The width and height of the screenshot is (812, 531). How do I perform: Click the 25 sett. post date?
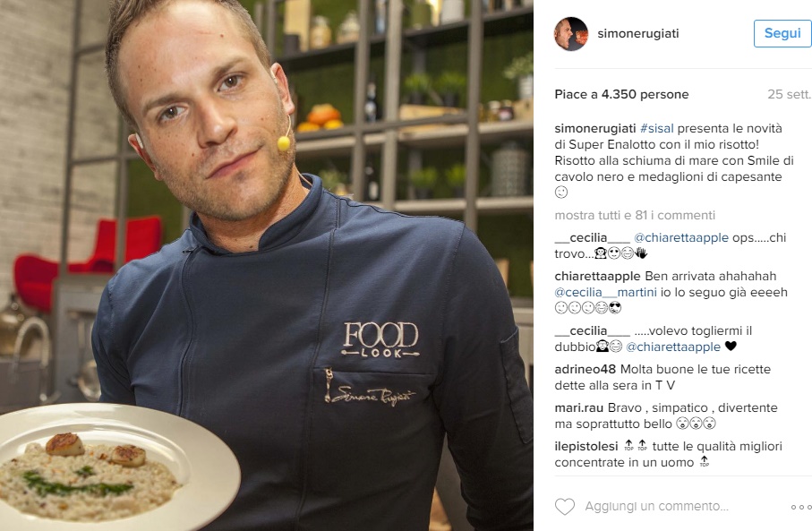789,94
